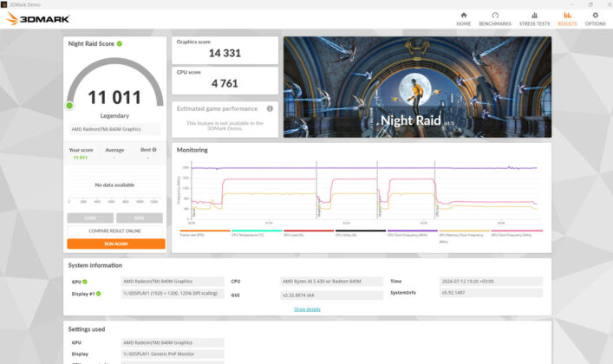
Task: Click the Time value field
Action: tap(491, 281)
